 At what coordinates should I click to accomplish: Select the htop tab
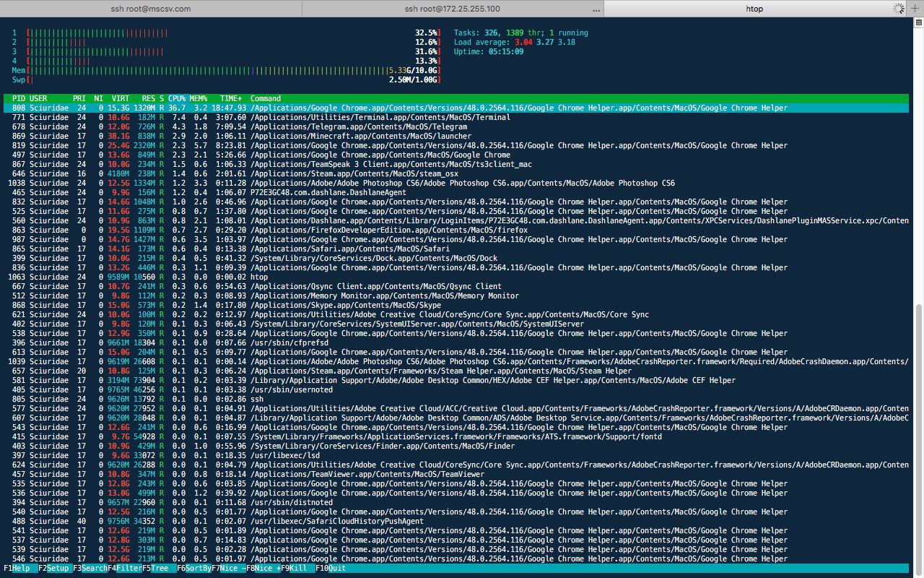point(754,9)
